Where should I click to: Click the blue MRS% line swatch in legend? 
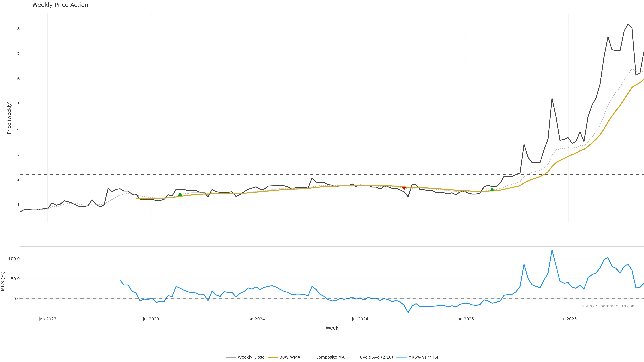tap(401, 357)
